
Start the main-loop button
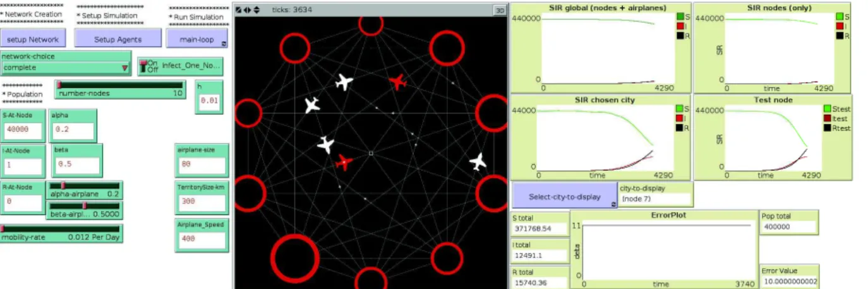(x=198, y=38)
